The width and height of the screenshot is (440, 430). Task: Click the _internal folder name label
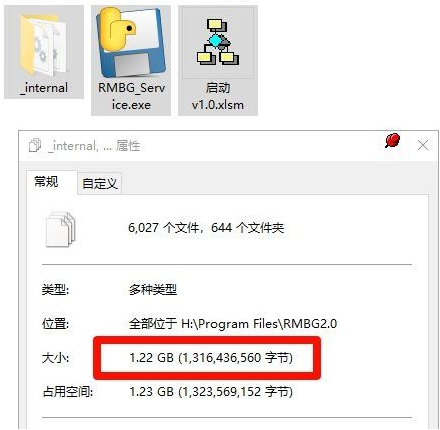click(44, 88)
